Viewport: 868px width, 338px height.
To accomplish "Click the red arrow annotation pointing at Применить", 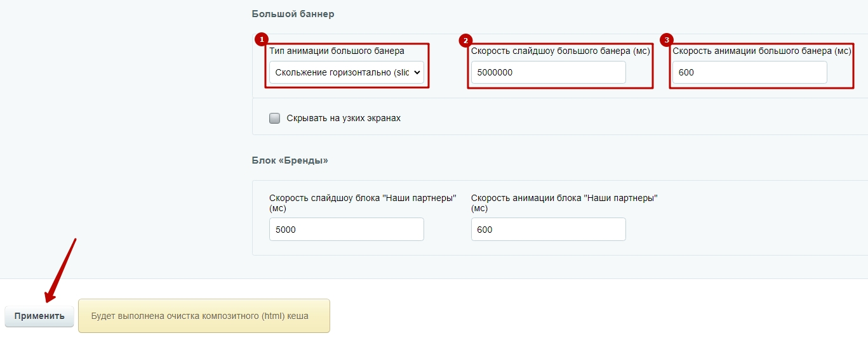I will 61,270.
